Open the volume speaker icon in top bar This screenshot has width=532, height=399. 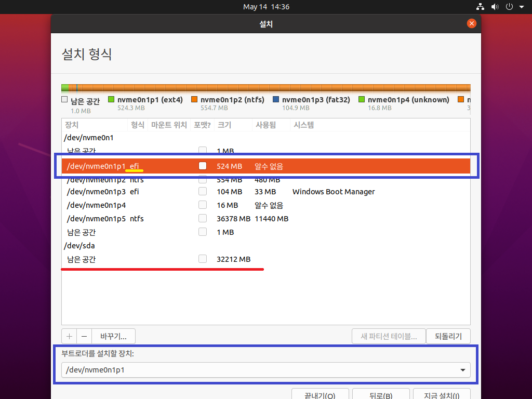point(495,7)
